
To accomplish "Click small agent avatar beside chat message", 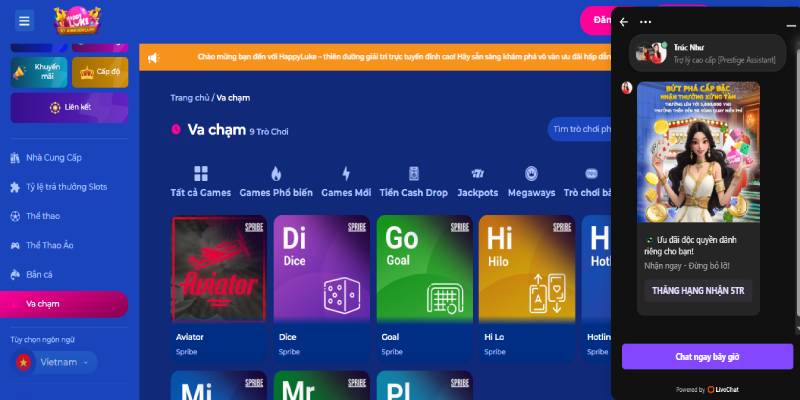I will (x=627, y=88).
